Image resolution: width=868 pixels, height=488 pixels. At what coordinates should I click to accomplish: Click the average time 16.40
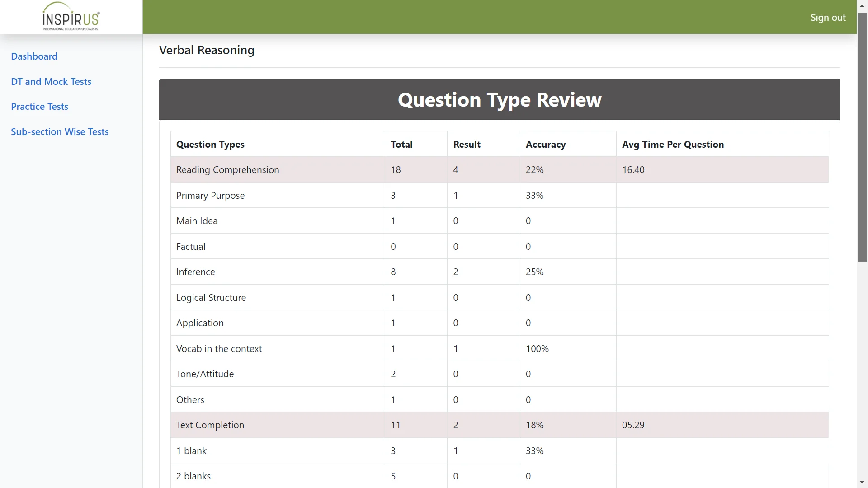pyautogui.click(x=633, y=170)
